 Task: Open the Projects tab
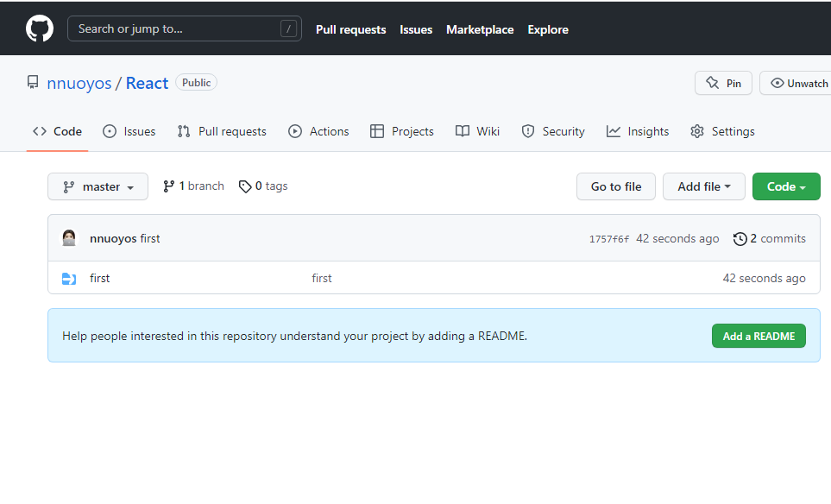pyautogui.click(x=402, y=131)
